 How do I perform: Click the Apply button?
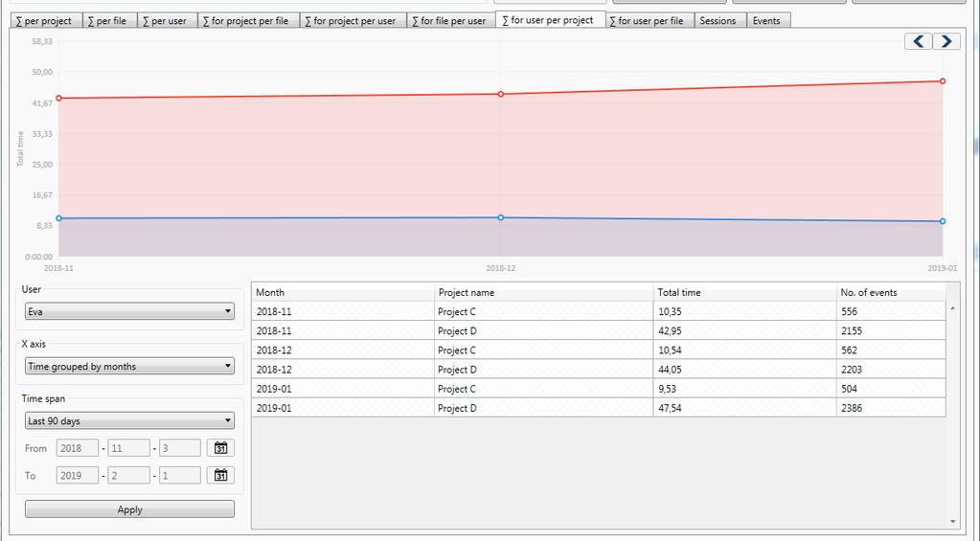tap(129, 509)
